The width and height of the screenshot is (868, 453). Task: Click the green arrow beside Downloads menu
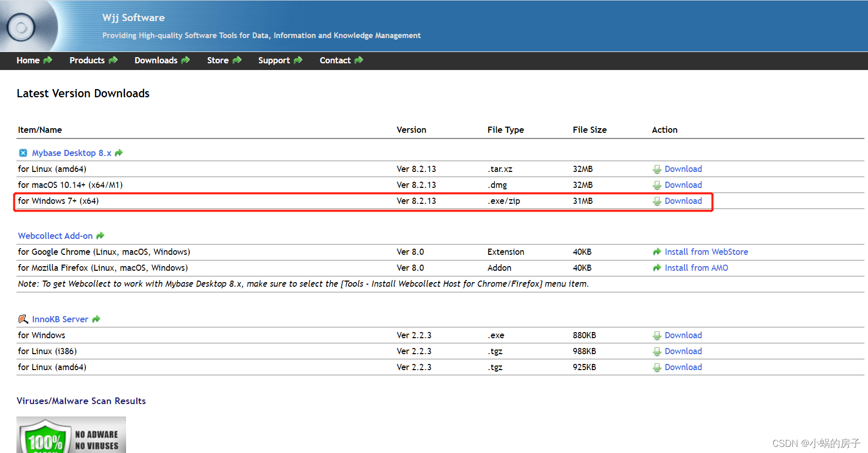(186, 60)
